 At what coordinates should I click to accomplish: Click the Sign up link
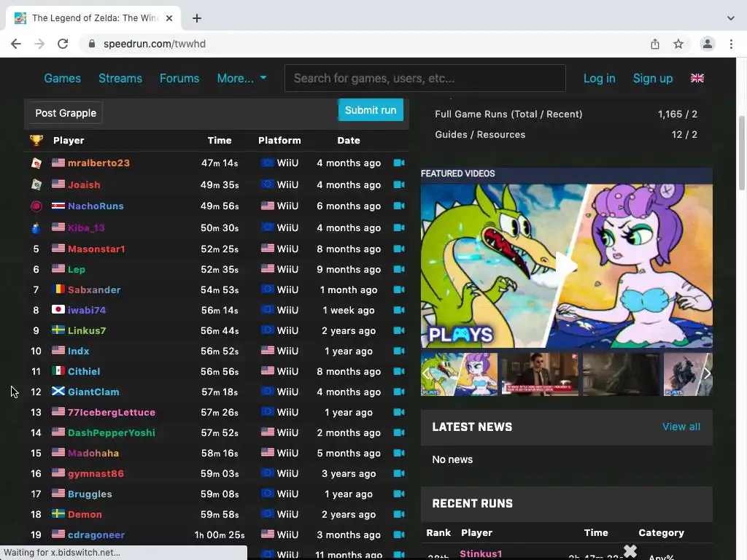click(653, 78)
